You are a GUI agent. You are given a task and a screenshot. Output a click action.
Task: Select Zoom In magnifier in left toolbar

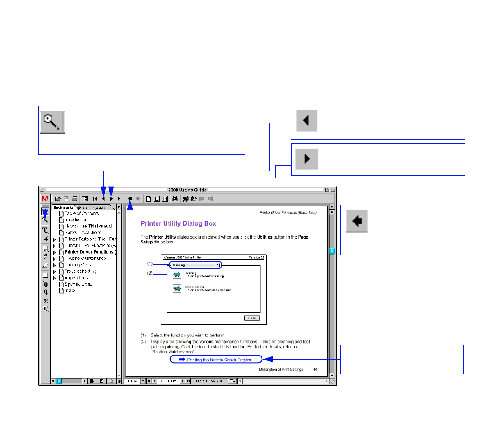point(45,220)
